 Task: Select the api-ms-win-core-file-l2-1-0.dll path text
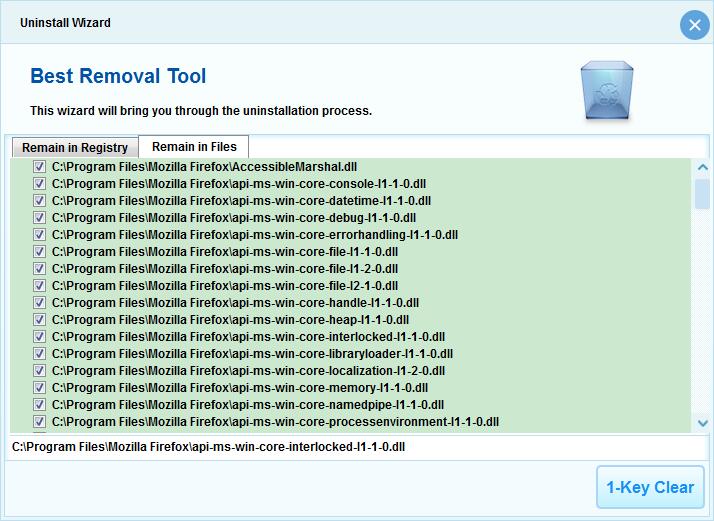pos(225,286)
